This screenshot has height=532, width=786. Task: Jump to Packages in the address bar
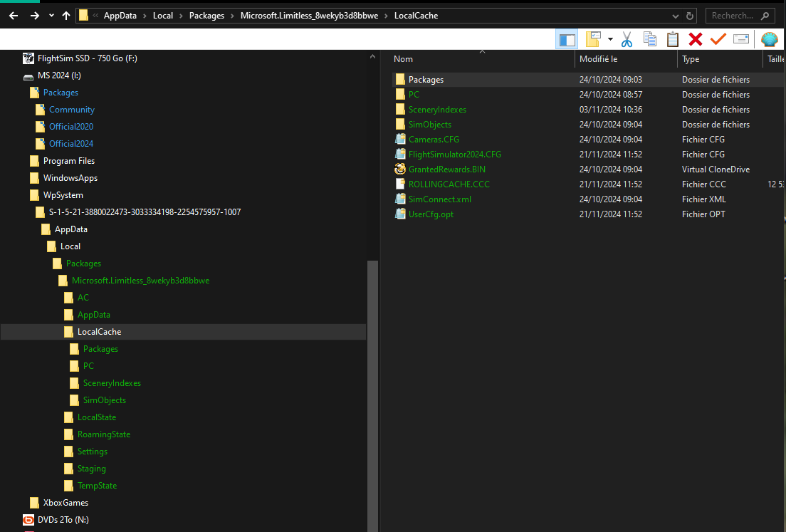(x=206, y=16)
